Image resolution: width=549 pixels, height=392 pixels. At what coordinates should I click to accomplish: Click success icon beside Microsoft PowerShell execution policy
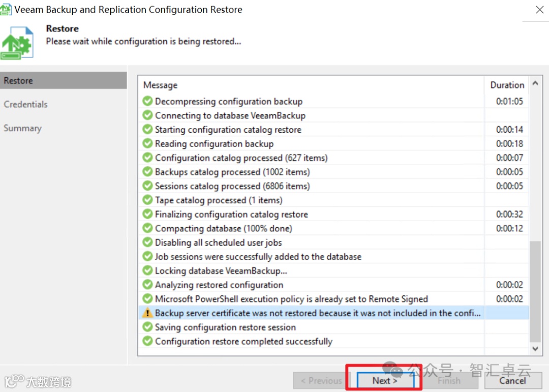(x=147, y=298)
